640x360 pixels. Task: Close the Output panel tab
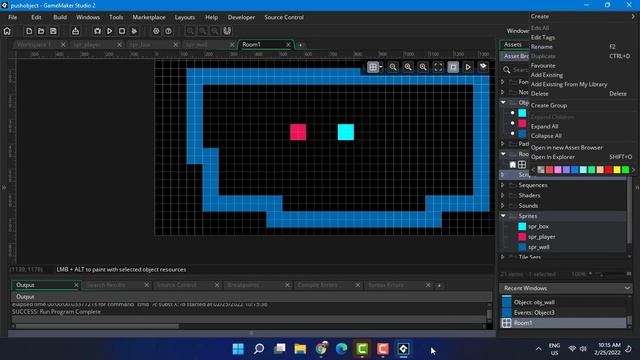click(x=76, y=285)
